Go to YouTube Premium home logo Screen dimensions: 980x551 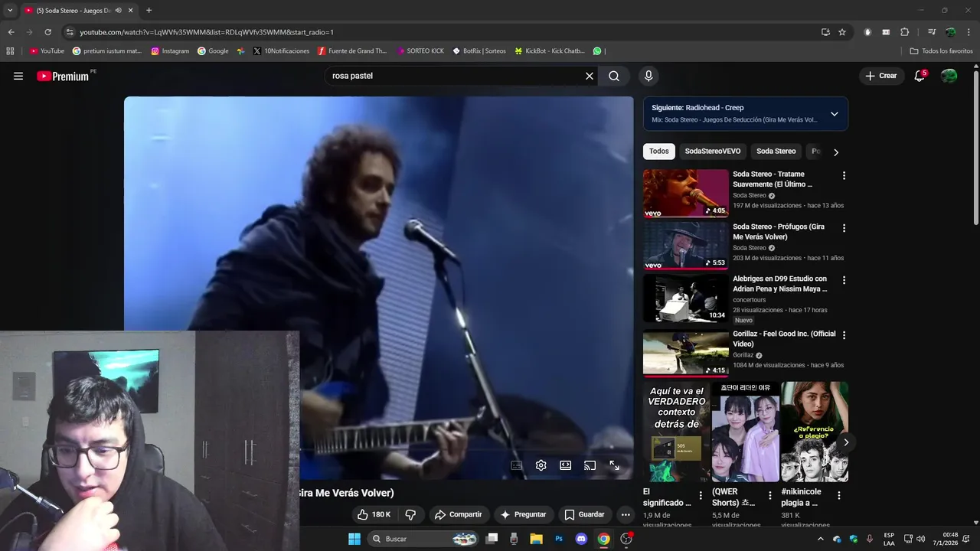[x=63, y=76]
